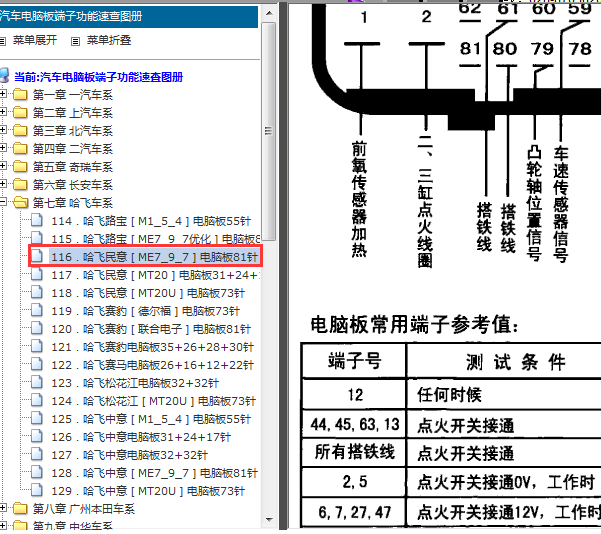
Task: Expand 第一章 一汽车系 tree node
Action: 3,94
